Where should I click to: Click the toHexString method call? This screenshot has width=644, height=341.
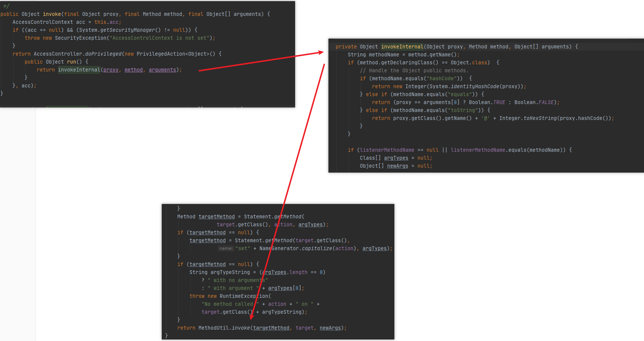[x=540, y=118]
